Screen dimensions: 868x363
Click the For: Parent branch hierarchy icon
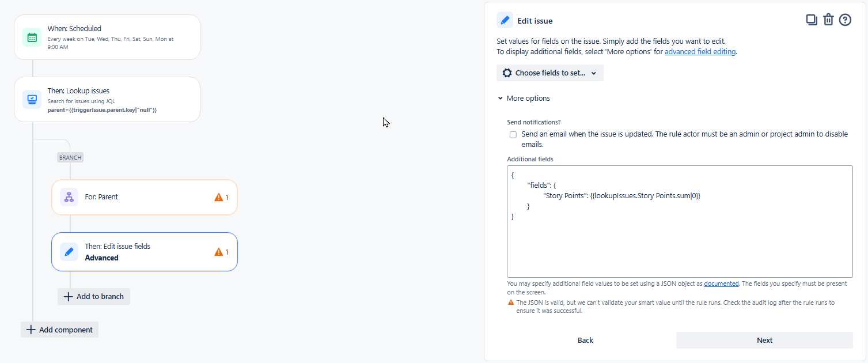pos(69,197)
